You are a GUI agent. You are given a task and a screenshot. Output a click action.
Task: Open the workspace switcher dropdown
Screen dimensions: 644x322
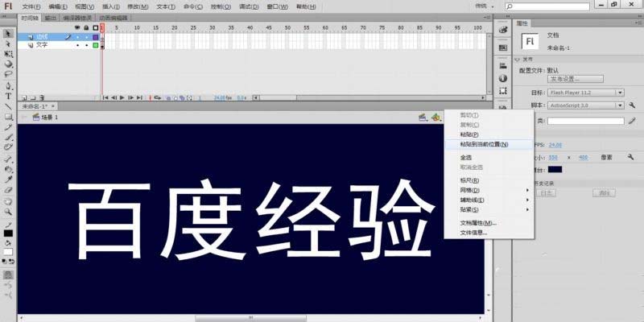(x=485, y=6)
